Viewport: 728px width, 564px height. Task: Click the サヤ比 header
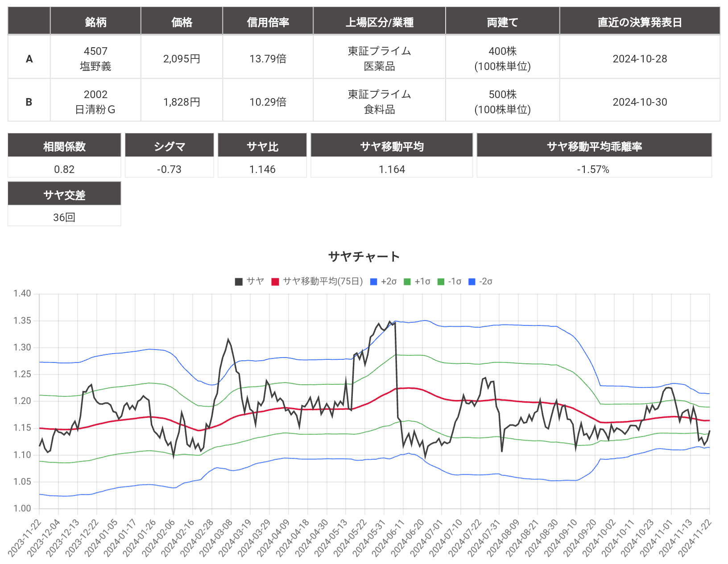click(x=262, y=145)
